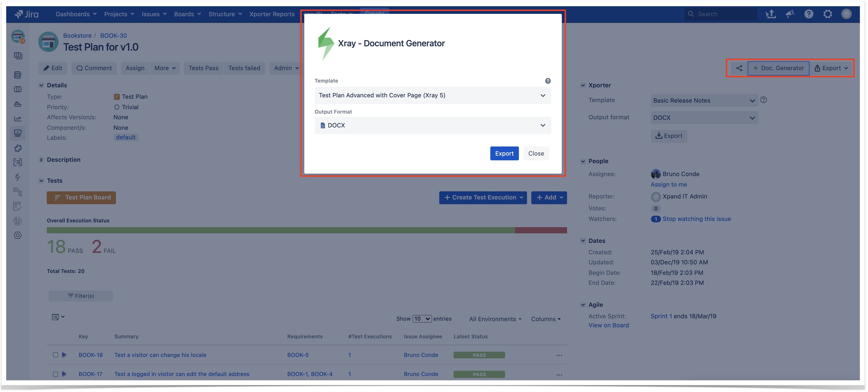This screenshot has width=868, height=392.
Task: Open the BOOK-5 requirement link
Action: pos(298,355)
